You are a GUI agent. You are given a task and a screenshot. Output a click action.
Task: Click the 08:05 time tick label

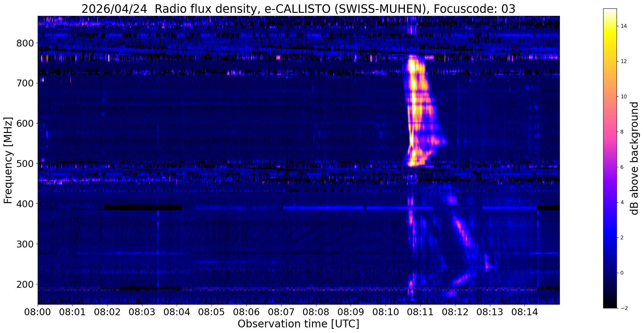tap(212, 312)
